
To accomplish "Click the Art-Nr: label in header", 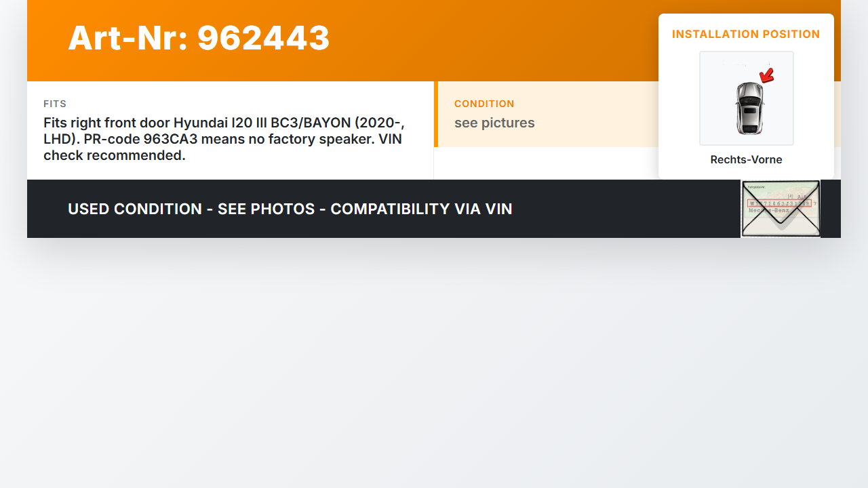I will pyautogui.click(x=128, y=38).
